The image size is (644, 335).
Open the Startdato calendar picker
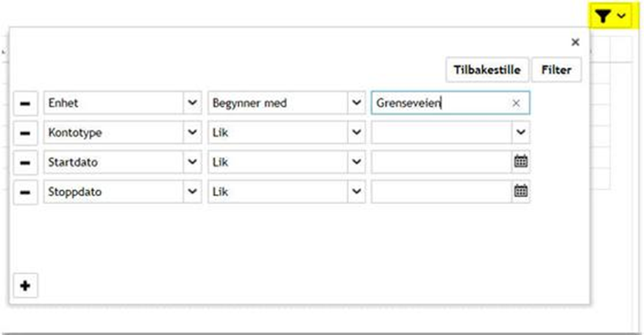coord(521,162)
